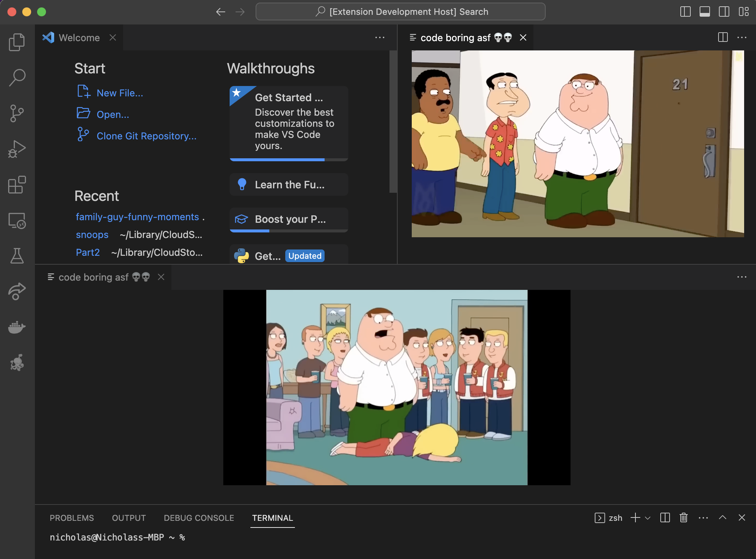Viewport: 756px width, 559px height.
Task: Open more actions menu on Welcome tab group
Action: point(380,37)
